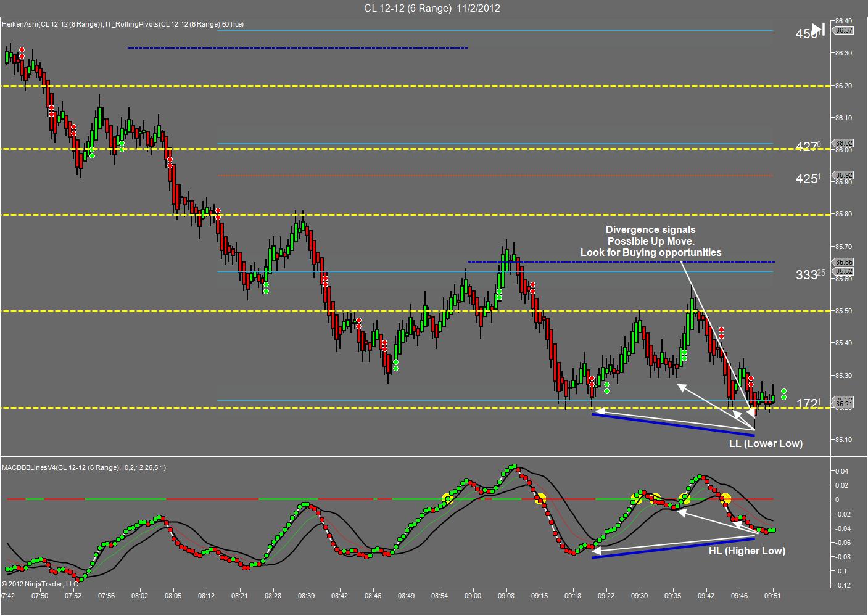The image size is (868, 616).
Task: Select the 86.37 price marker tag
Action: [x=843, y=30]
